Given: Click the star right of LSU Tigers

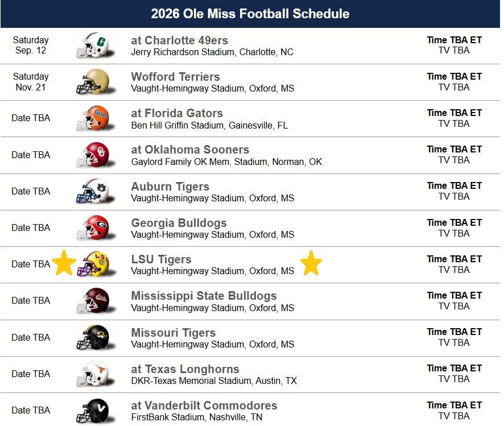Looking at the screenshot, I should (311, 263).
